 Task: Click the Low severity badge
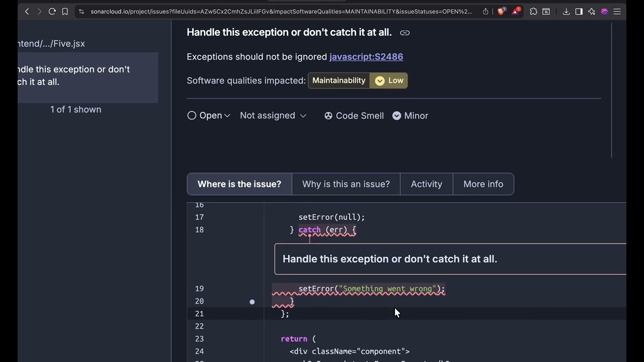389,80
